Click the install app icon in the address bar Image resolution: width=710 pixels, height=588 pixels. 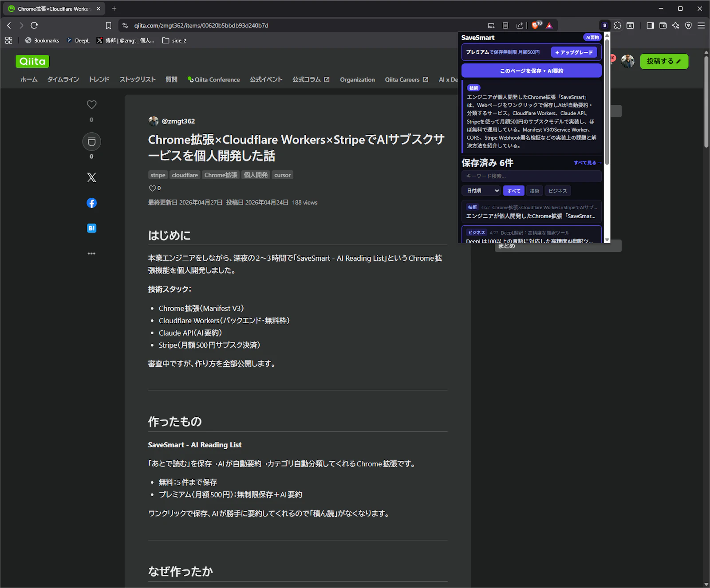(491, 25)
